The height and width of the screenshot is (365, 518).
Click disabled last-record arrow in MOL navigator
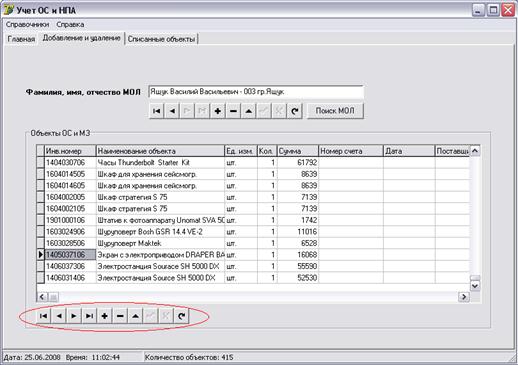[202, 111]
